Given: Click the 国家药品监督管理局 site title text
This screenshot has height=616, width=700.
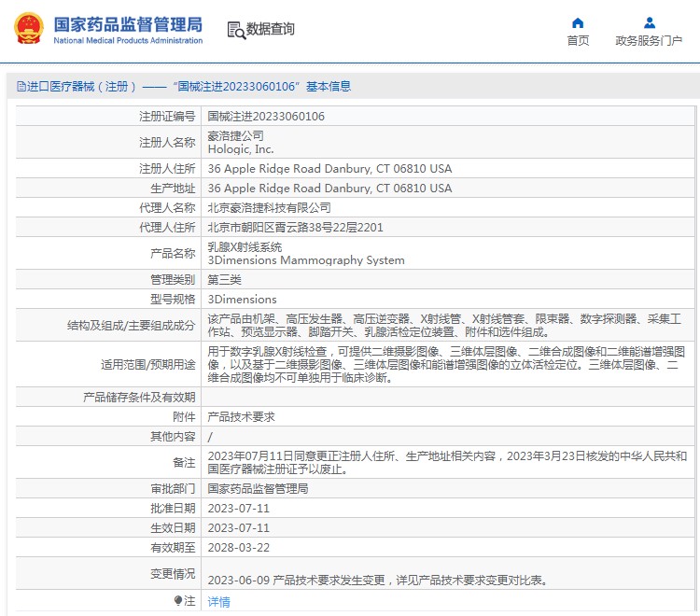Looking at the screenshot, I should [128, 23].
